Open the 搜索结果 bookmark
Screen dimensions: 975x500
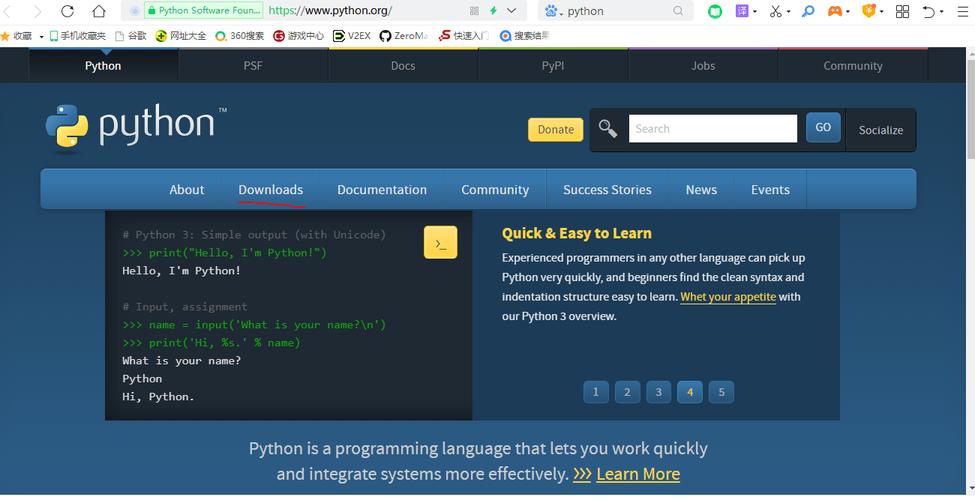(525, 36)
